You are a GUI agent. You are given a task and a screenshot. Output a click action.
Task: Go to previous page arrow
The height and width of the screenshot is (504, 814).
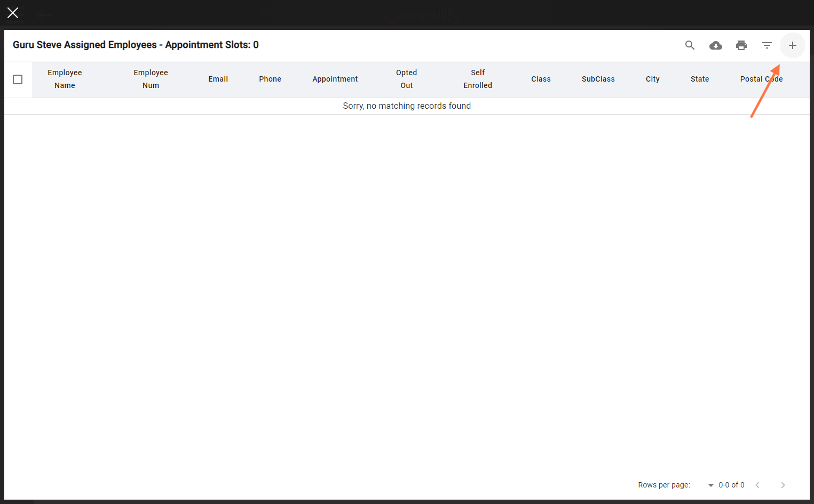pyautogui.click(x=757, y=485)
